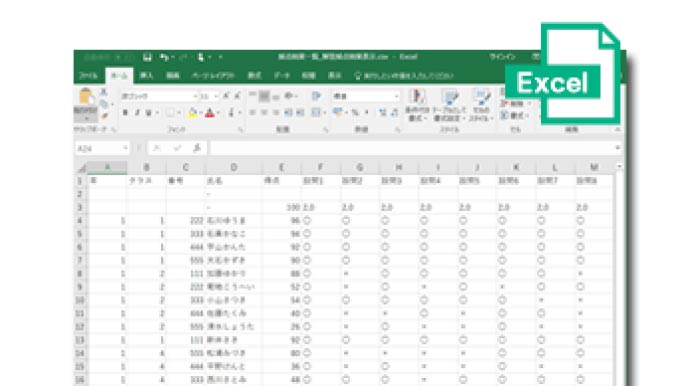Toggle Italic formatting
The height and width of the screenshot is (386, 700).
pyautogui.click(x=137, y=113)
